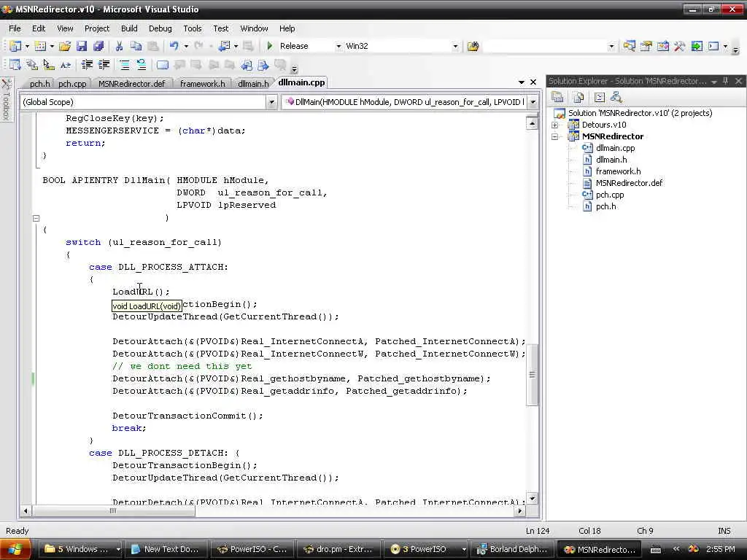Click the Open File folder icon
Image resolution: width=747 pixels, height=560 pixels.
pyautogui.click(x=65, y=46)
